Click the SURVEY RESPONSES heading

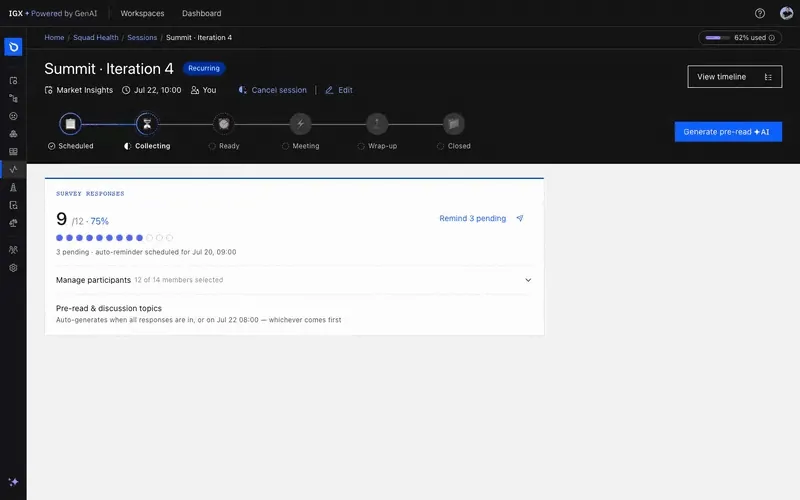(90, 193)
